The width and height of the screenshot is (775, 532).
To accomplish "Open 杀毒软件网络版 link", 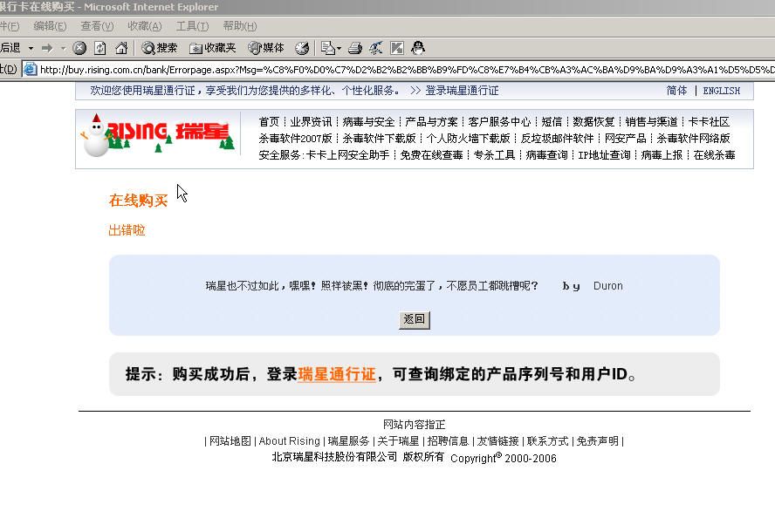I will coord(694,139).
